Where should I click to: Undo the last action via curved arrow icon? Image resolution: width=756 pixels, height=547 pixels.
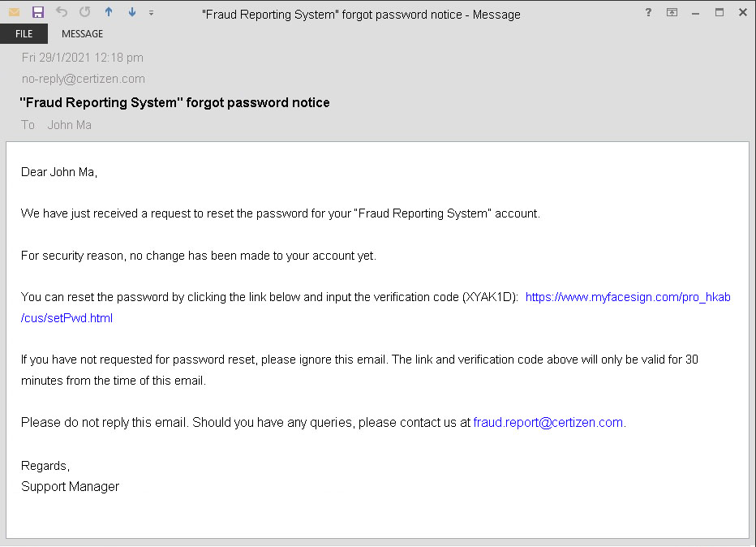61,12
